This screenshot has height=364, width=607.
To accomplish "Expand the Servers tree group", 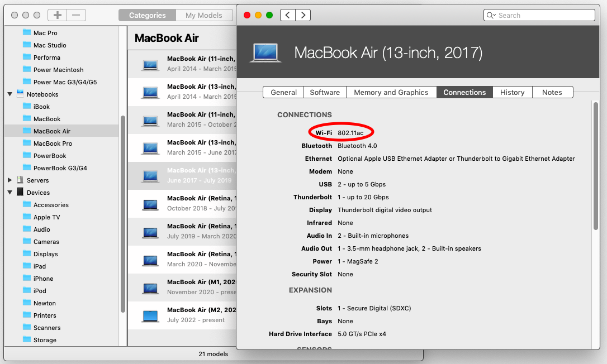I will [x=10, y=180].
